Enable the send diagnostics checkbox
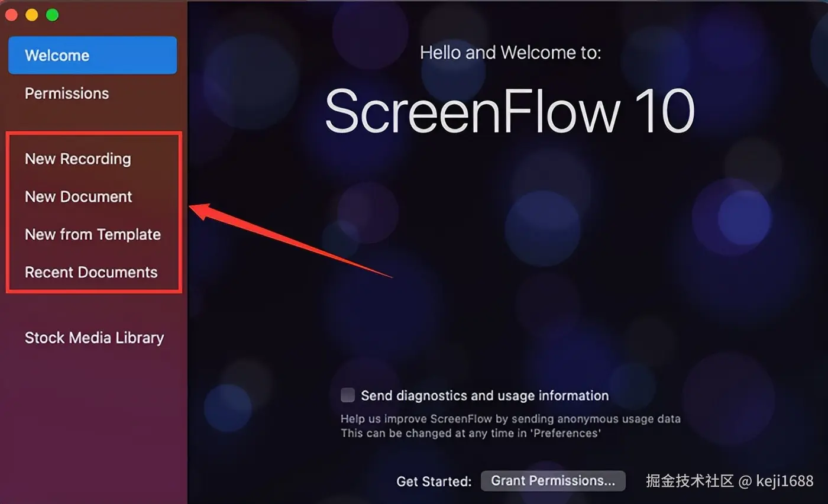Viewport: 828px width, 504px height. pos(348,395)
